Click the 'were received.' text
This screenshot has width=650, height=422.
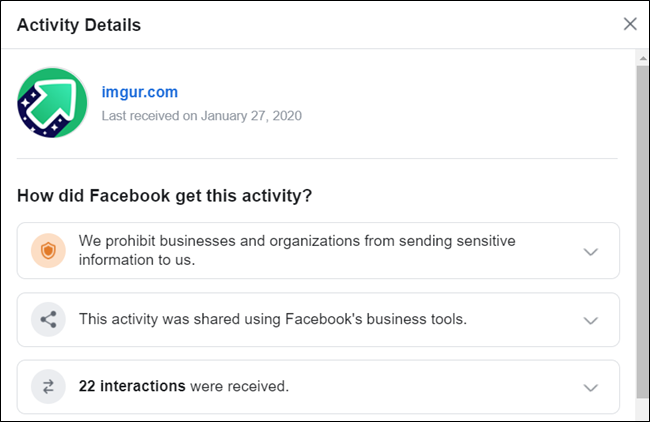[x=239, y=387]
